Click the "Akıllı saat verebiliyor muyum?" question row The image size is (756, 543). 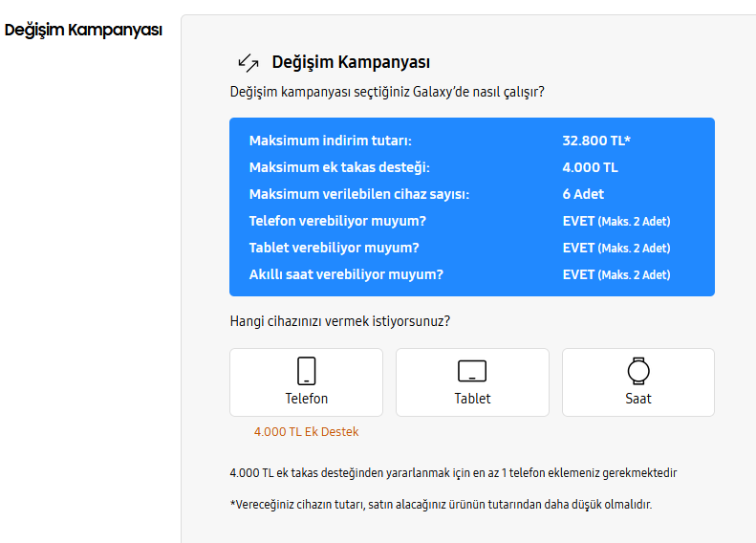(346, 274)
